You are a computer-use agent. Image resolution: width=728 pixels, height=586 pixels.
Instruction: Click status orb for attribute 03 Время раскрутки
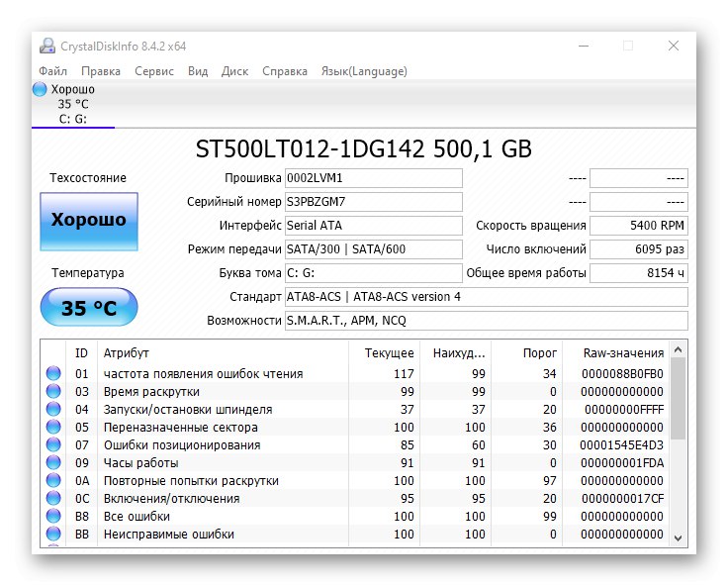coord(53,392)
